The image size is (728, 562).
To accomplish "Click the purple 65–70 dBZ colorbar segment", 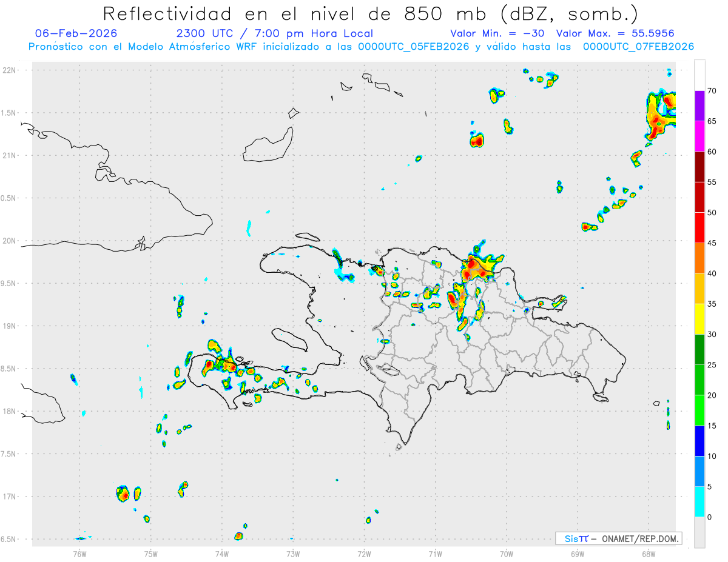I will 699,106.
